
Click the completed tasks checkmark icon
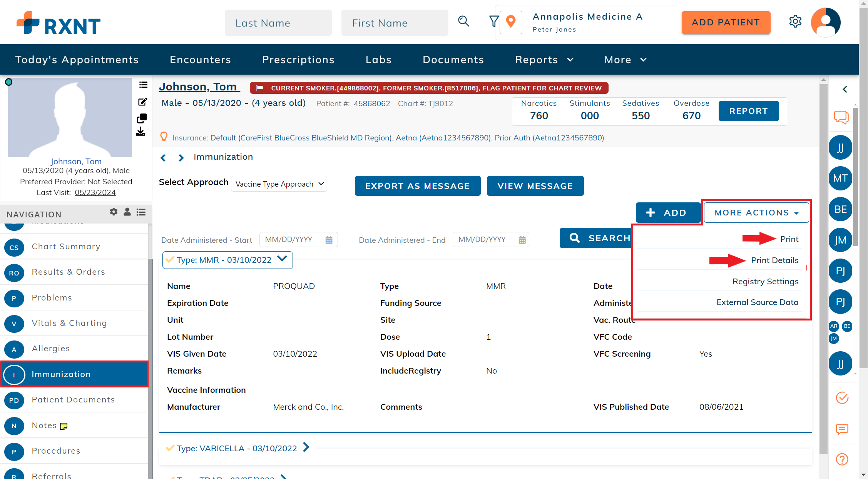coord(842,398)
